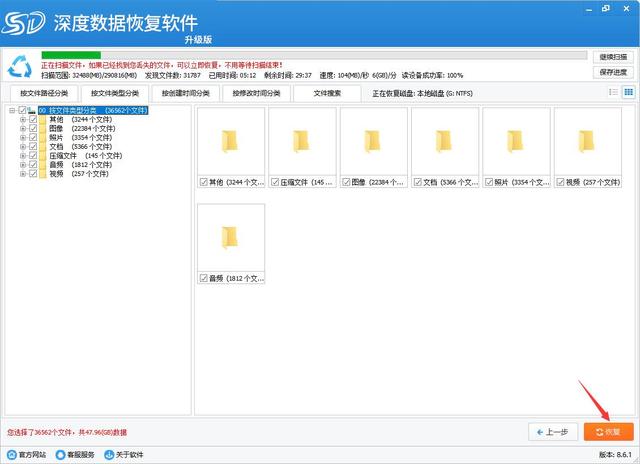Expand the 图像 tree node
The height and width of the screenshot is (464, 640).
click(23, 129)
